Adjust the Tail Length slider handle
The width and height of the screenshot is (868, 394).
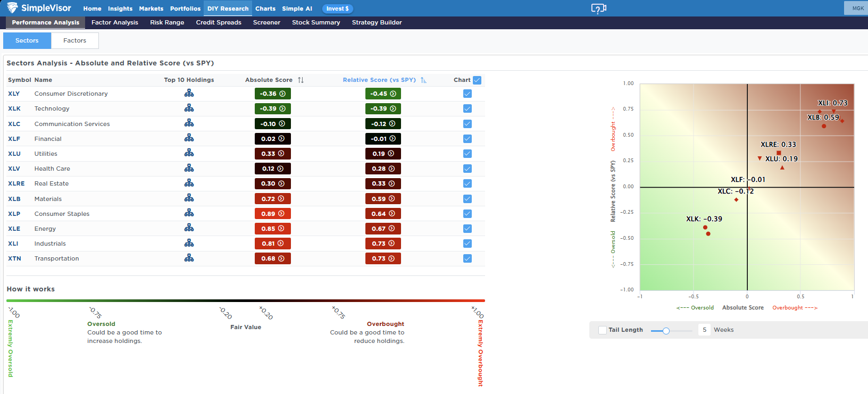tap(666, 331)
